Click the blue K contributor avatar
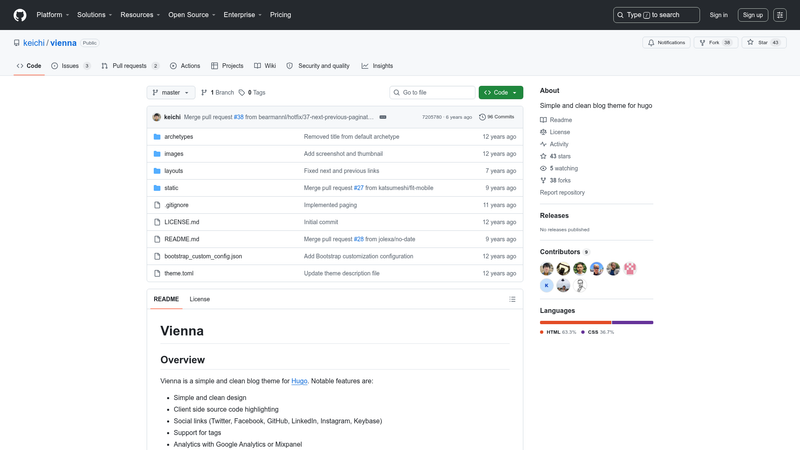This screenshot has height=450, width=800. [x=546, y=286]
